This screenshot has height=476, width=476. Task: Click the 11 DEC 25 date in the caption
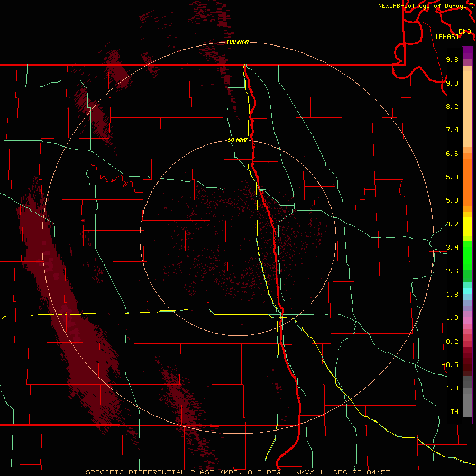(342, 472)
